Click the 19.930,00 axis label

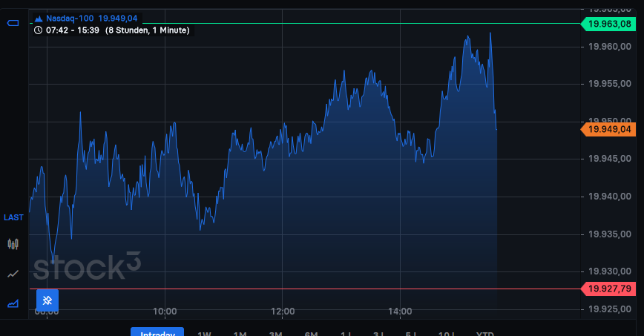pos(610,271)
